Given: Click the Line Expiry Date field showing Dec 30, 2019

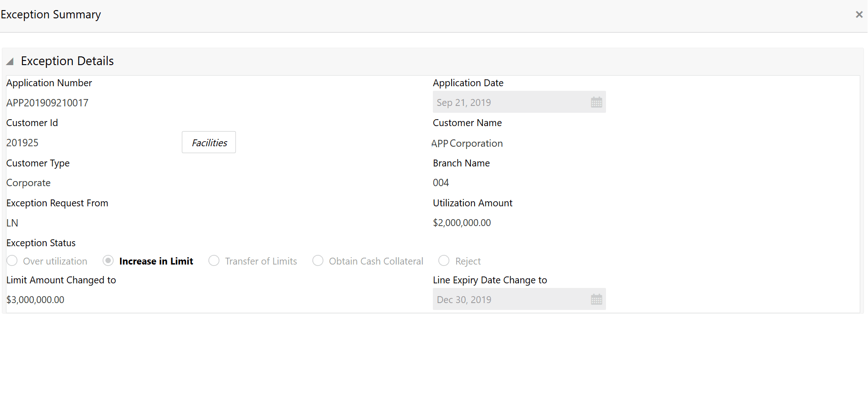Looking at the screenshot, I should (x=519, y=299).
